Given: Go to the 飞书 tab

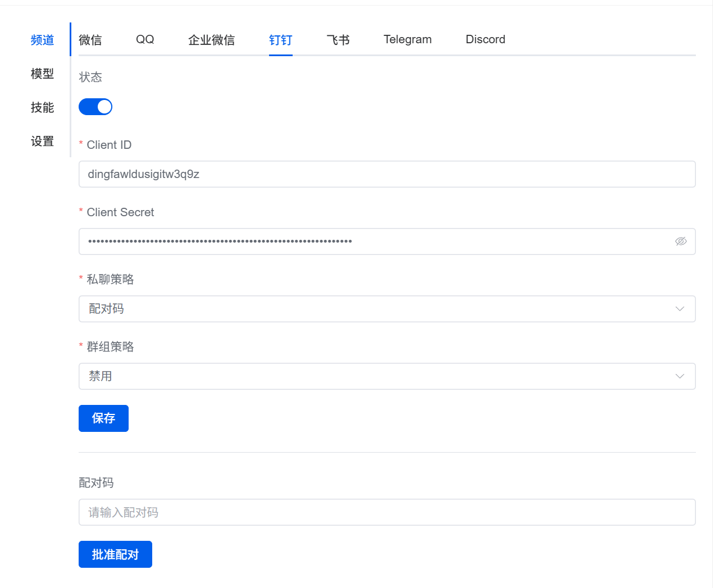Looking at the screenshot, I should 338,40.
